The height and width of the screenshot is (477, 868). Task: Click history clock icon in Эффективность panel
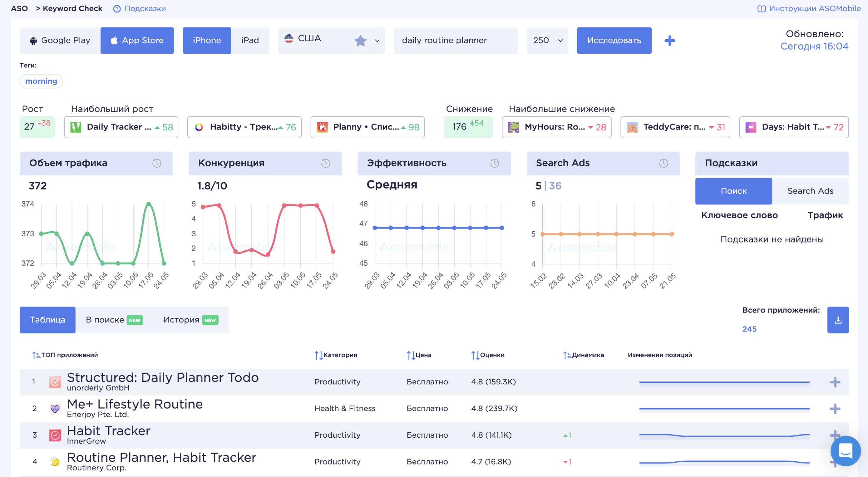coord(494,163)
